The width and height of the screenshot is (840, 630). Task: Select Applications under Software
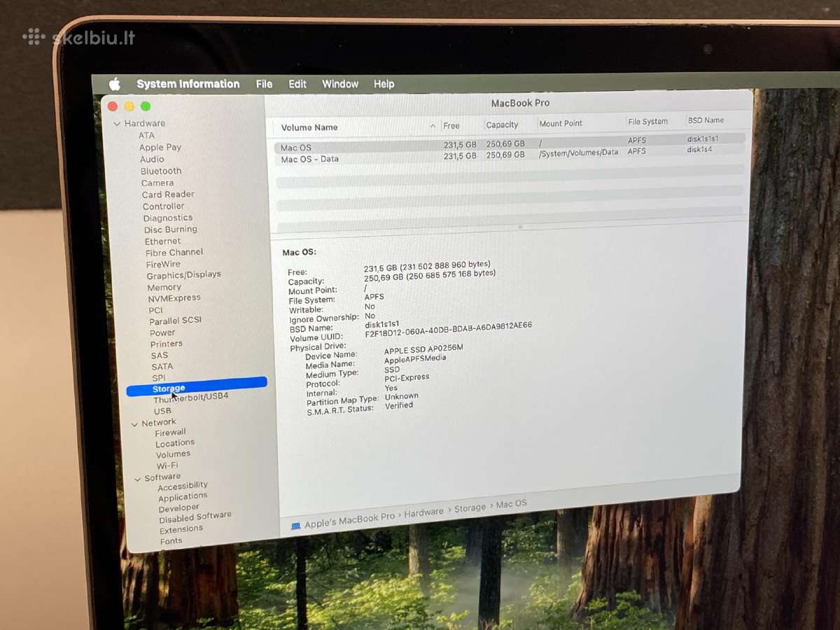[x=183, y=497]
